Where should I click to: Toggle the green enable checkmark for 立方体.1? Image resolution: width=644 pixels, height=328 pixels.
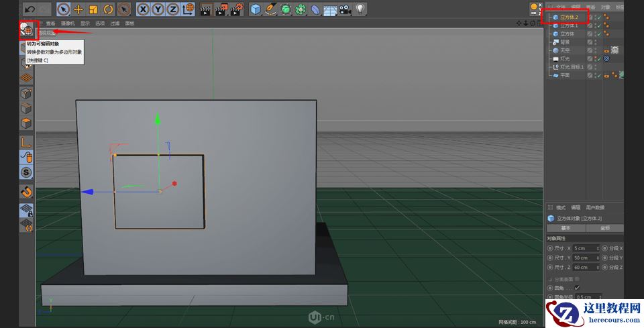point(599,25)
